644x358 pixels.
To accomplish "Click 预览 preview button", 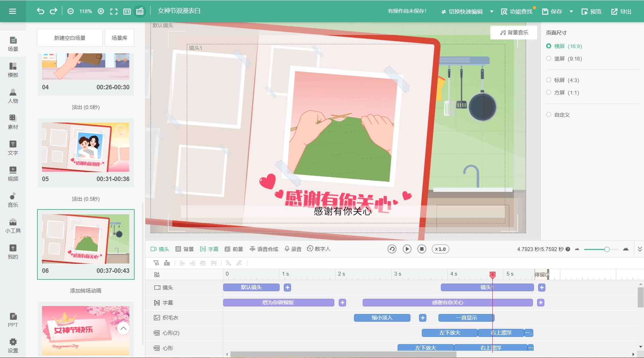I will point(591,11).
